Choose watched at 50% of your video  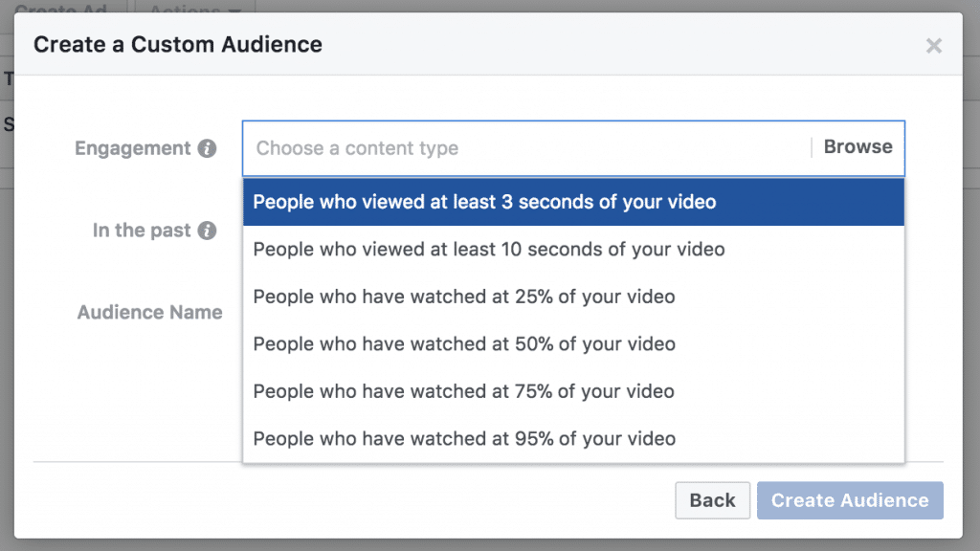[573, 344]
